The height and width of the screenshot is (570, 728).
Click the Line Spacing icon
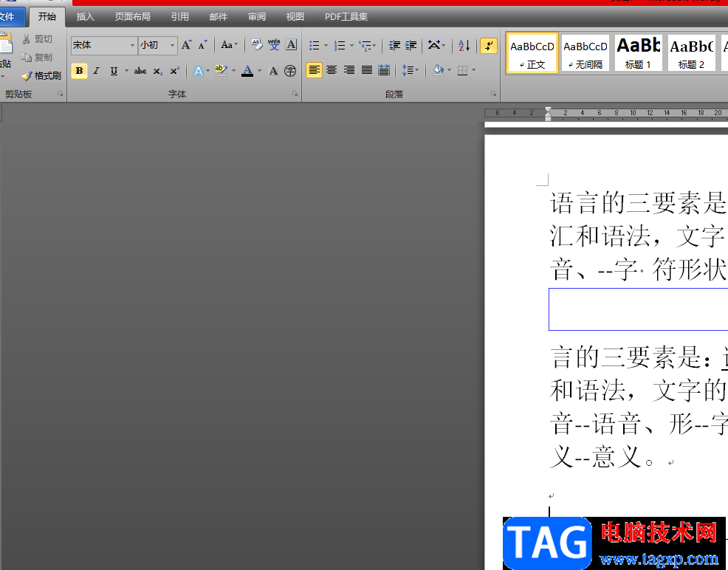407,70
